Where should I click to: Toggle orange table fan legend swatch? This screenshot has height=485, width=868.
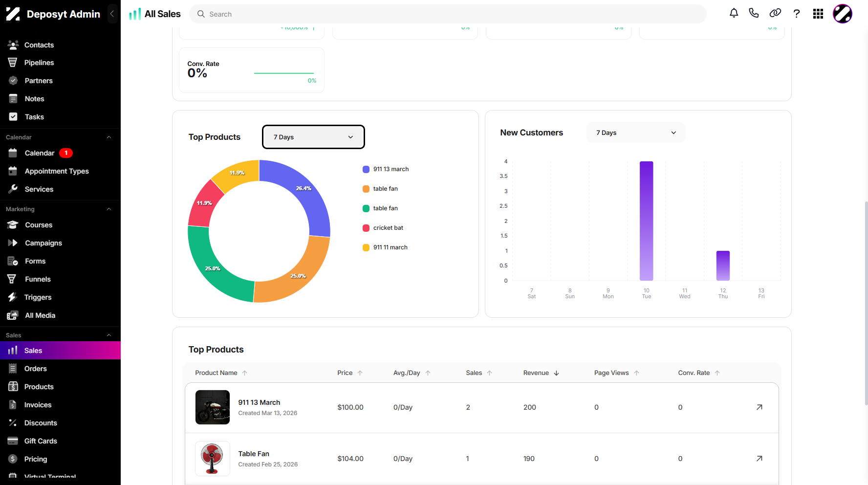point(366,189)
